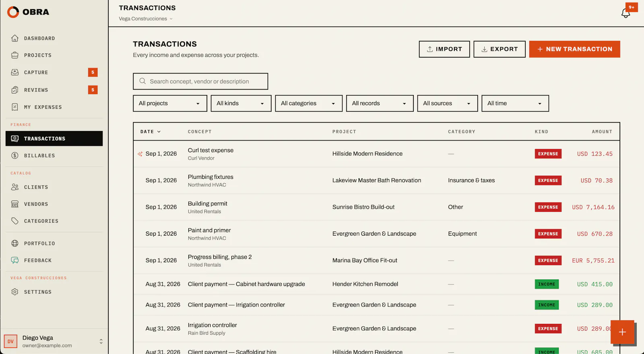Click the sparkle icon beside Curl test expense
This screenshot has width=644, height=354.
point(140,154)
